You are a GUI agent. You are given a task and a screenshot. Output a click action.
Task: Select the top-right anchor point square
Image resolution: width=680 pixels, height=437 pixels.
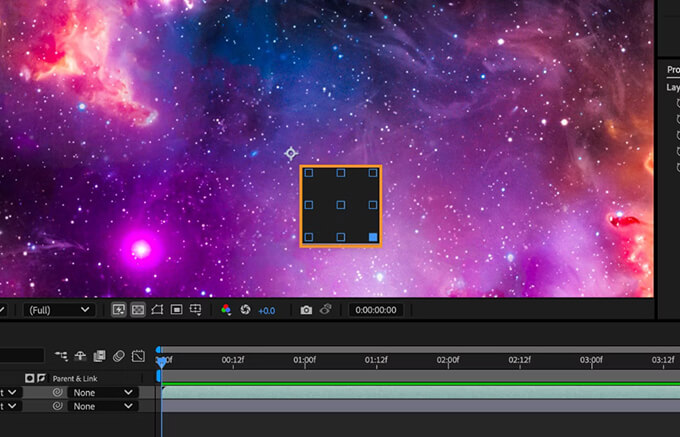373,173
